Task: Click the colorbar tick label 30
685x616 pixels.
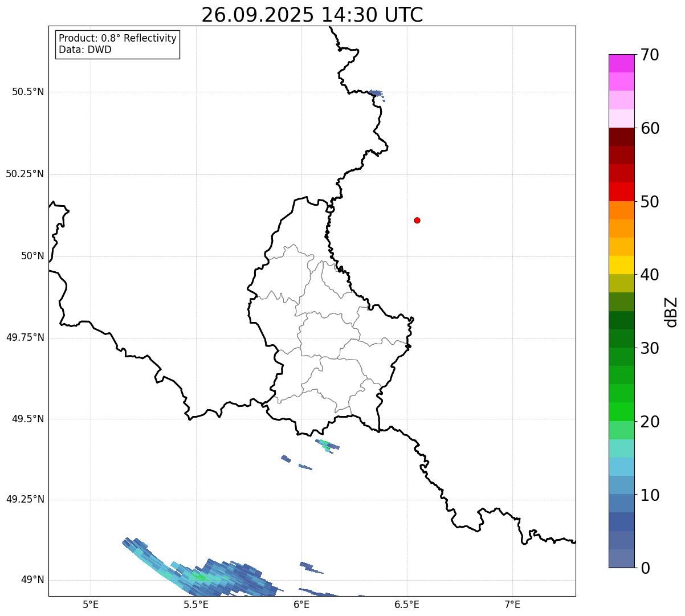Action: (650, 348)
